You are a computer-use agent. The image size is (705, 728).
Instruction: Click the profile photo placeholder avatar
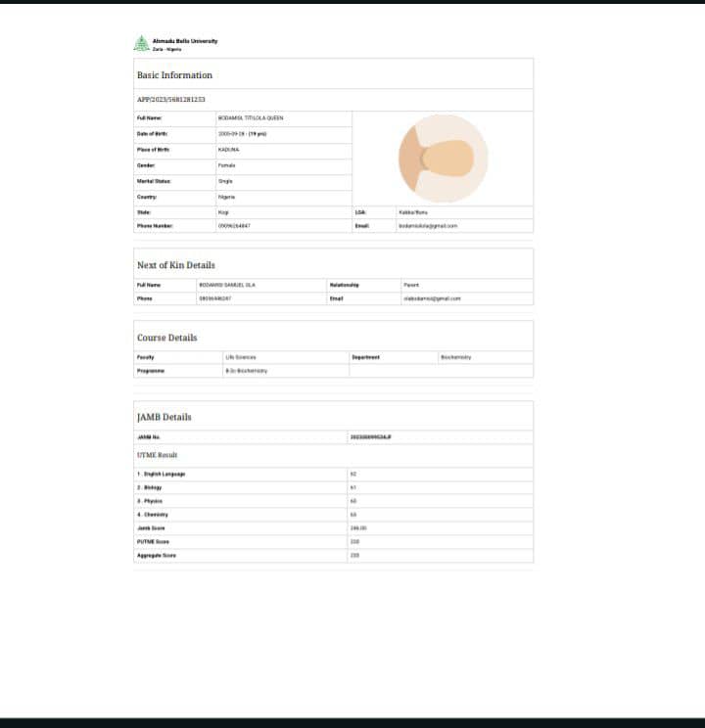click(x=443, y=159)
